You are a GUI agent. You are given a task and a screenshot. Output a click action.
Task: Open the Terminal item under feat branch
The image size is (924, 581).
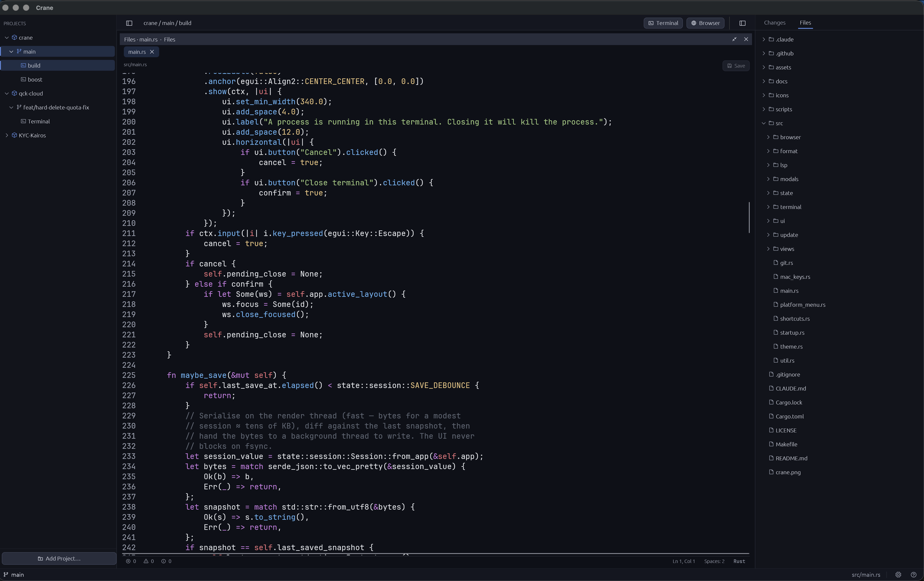tap(58, 121)
